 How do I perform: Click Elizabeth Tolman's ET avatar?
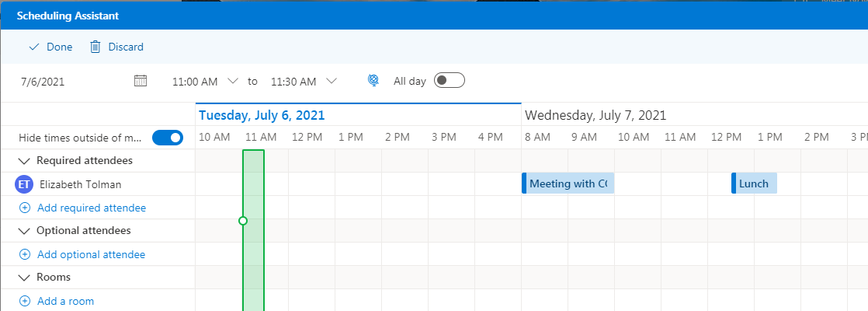coord(24,184)
